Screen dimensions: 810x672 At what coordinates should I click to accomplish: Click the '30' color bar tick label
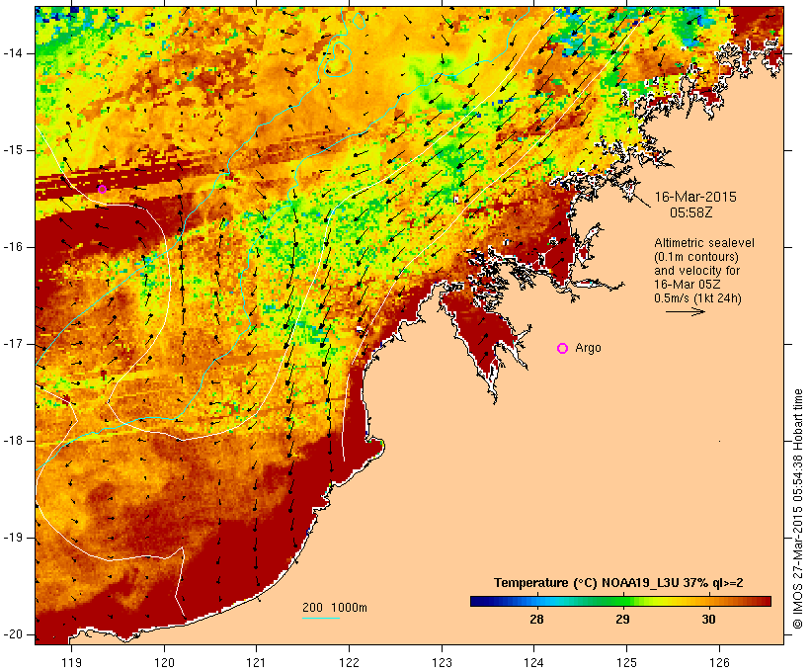click(709, 620)
